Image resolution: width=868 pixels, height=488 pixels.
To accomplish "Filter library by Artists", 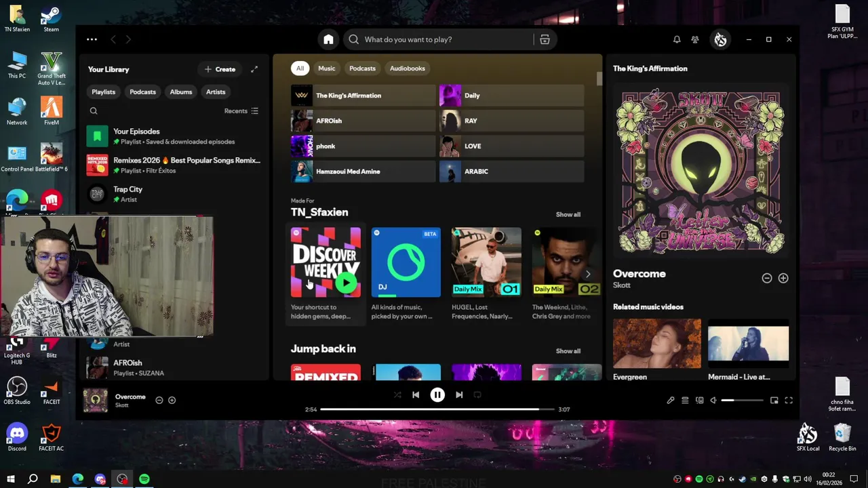I will click(216, 92).
